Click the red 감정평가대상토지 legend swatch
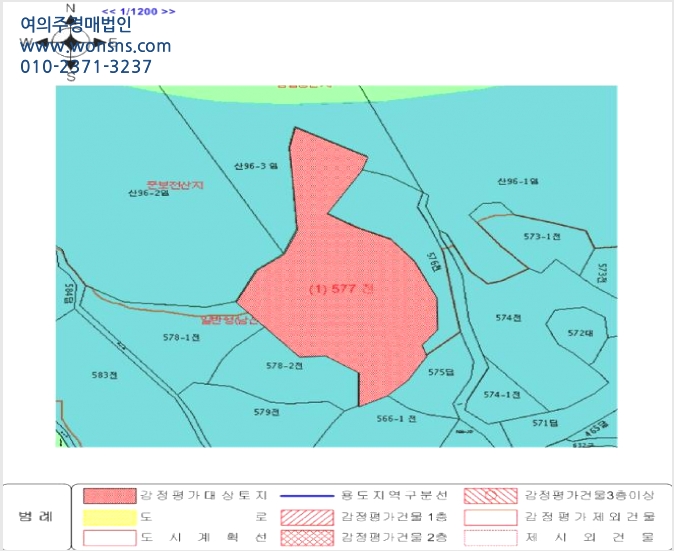 click(x=110, y=496)
